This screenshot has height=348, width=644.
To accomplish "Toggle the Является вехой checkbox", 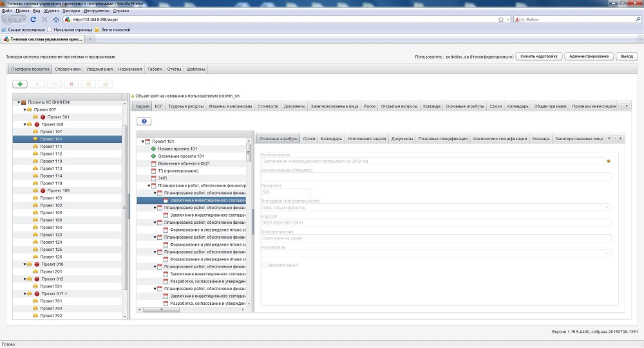I will point(264,265).
